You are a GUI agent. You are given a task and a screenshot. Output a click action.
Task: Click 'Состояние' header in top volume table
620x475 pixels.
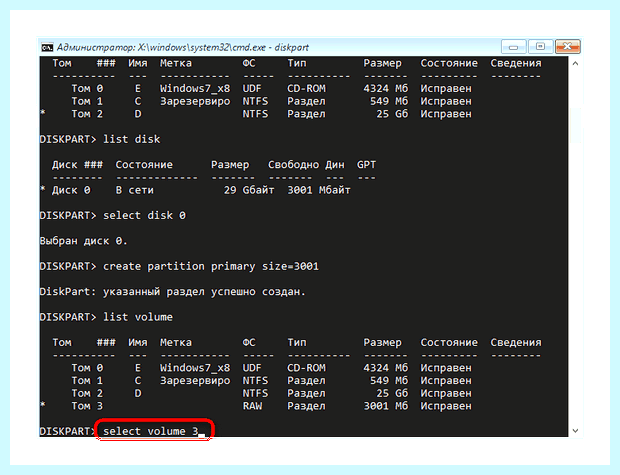tap(449, 63)
